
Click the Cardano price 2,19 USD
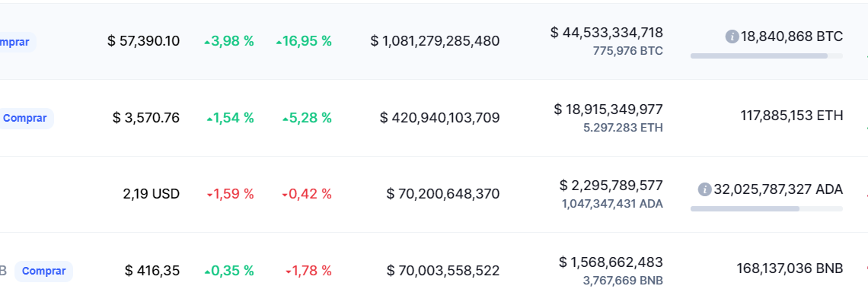click(x=151, y=194)
